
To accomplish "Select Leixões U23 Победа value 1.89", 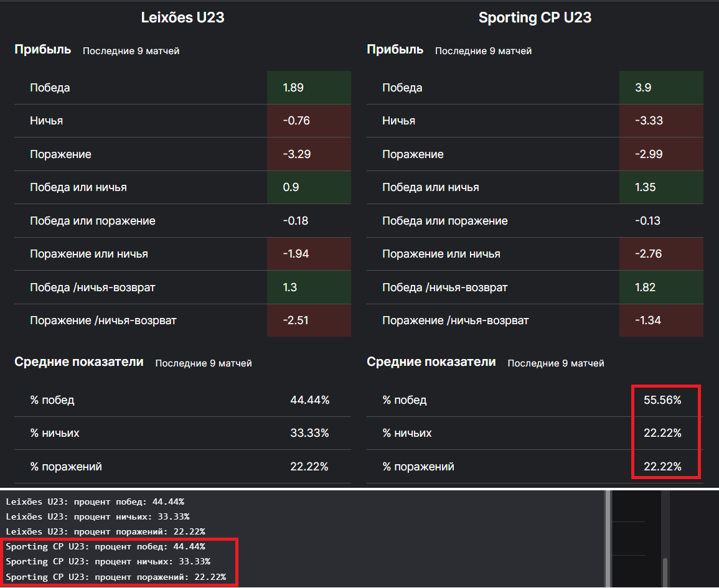I will coord(293,88).
